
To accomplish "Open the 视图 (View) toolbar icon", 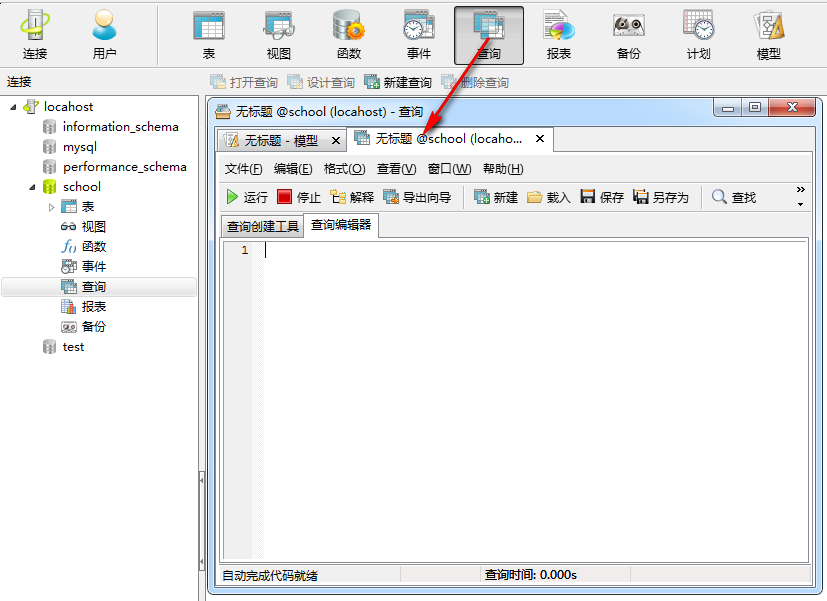I will (x=278, y=34).
